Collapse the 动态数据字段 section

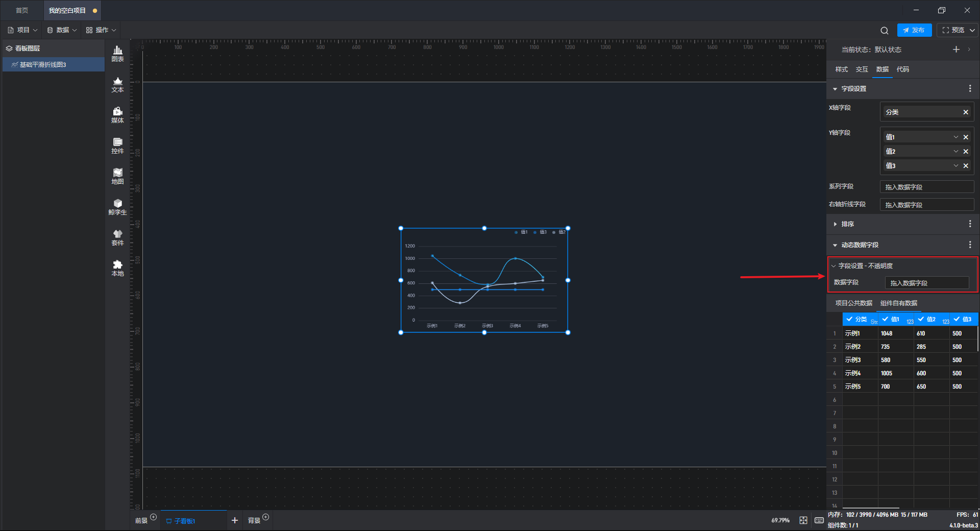pyautogui.click(x=835, y=245)
